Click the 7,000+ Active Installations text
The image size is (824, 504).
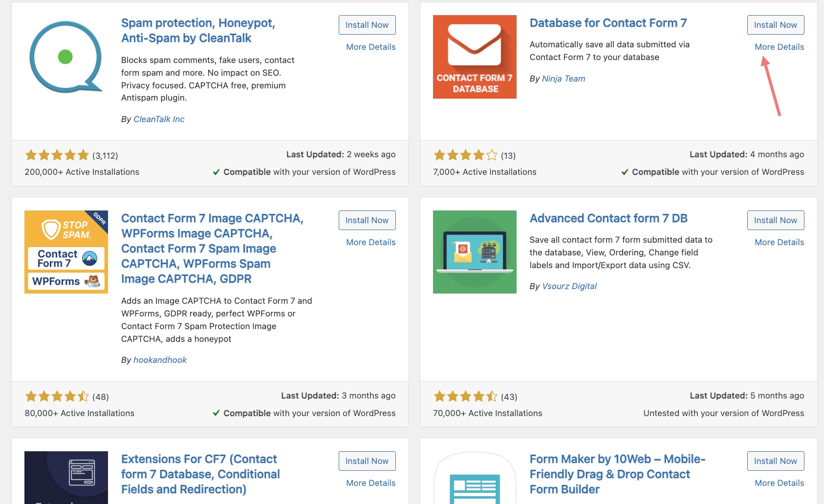(x=485, y=172)
